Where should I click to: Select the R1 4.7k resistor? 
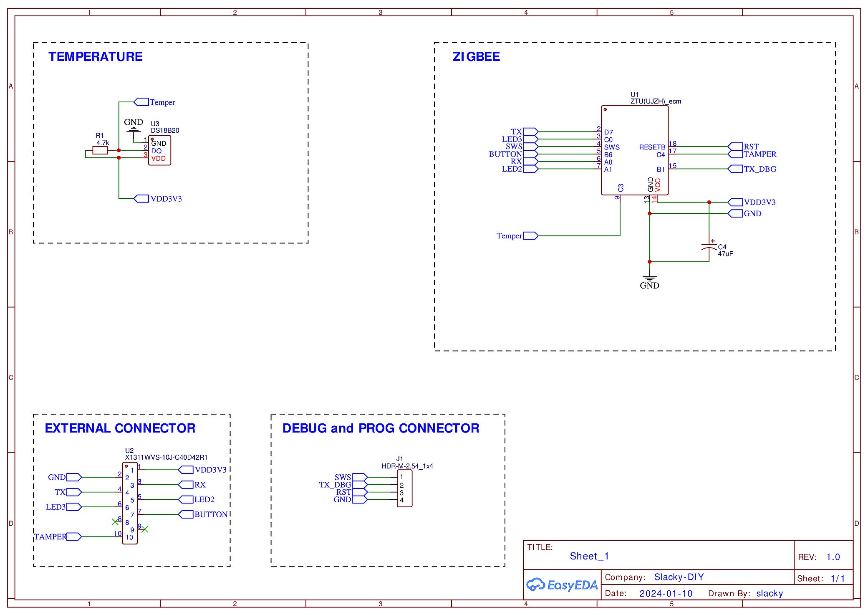click(100, 150)
